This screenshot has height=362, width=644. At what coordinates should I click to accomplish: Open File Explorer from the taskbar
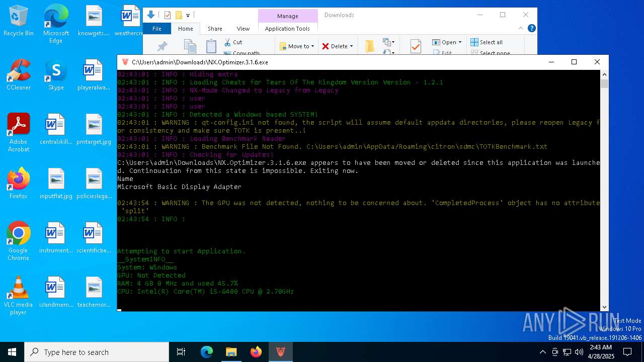[x=231, y=352]
